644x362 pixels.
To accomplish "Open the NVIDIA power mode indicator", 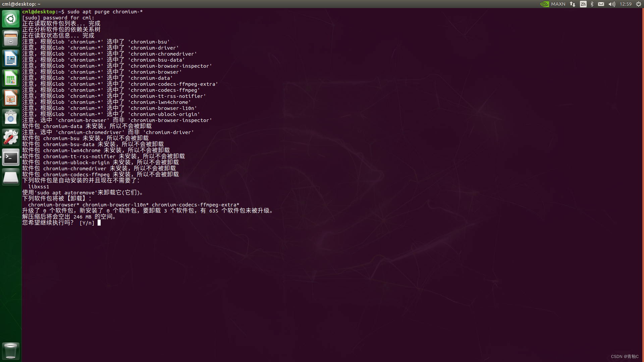I will coord(545,4).
